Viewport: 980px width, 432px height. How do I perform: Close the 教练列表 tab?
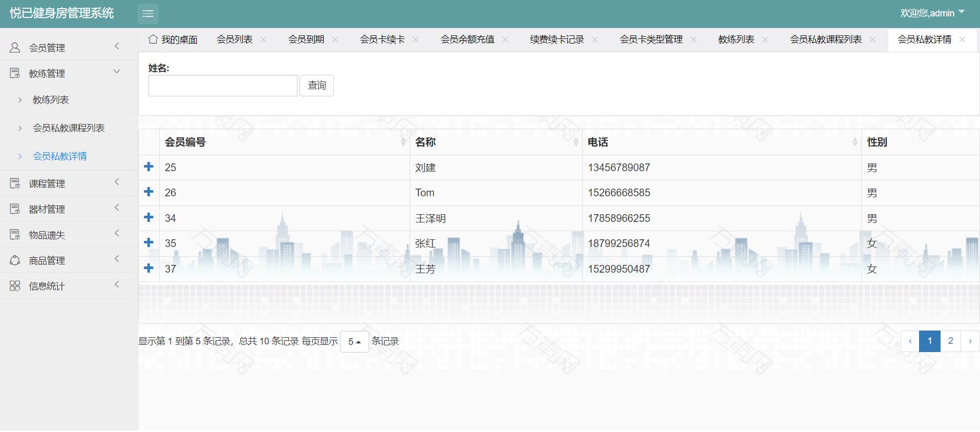click(765, 39)
